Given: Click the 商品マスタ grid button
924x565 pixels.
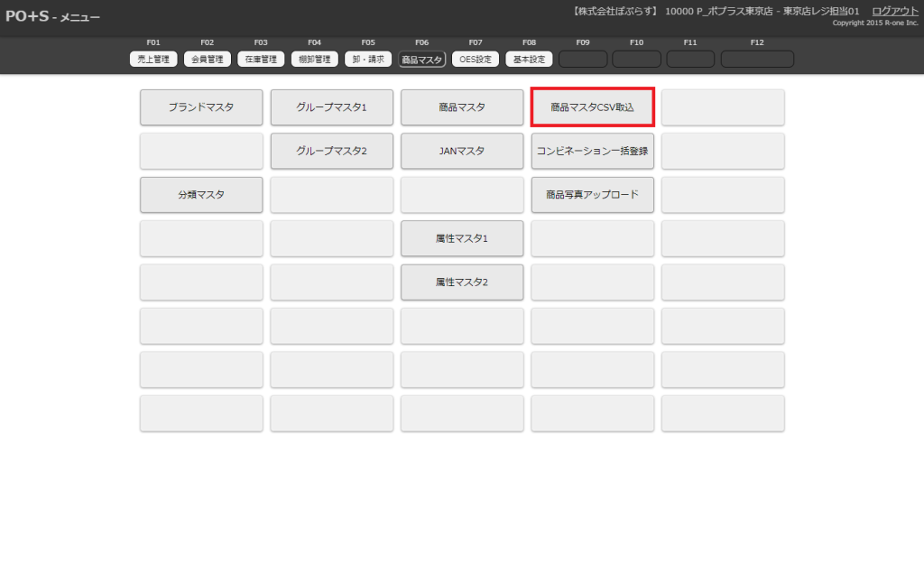Looking at the screenshot, I should click(x=462, y=107).
